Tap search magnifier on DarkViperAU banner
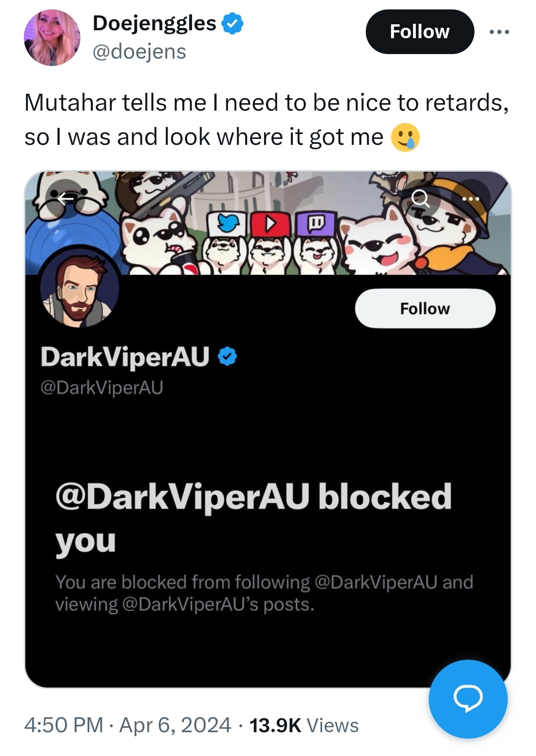Viewport: 536px width, 756px height. point(420,199)
